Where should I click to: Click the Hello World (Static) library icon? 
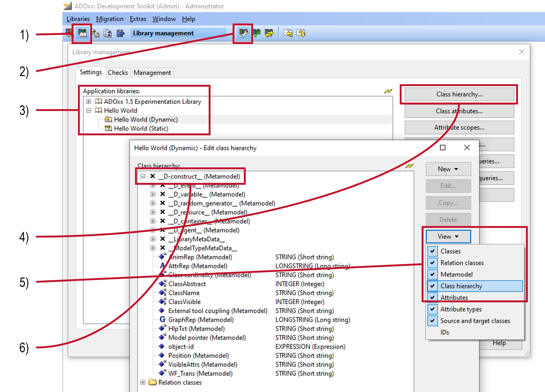(x=108, y=128)
